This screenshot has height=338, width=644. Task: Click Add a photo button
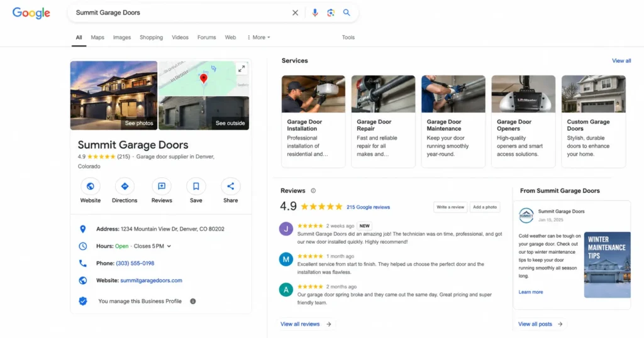[x=485, y=207]
